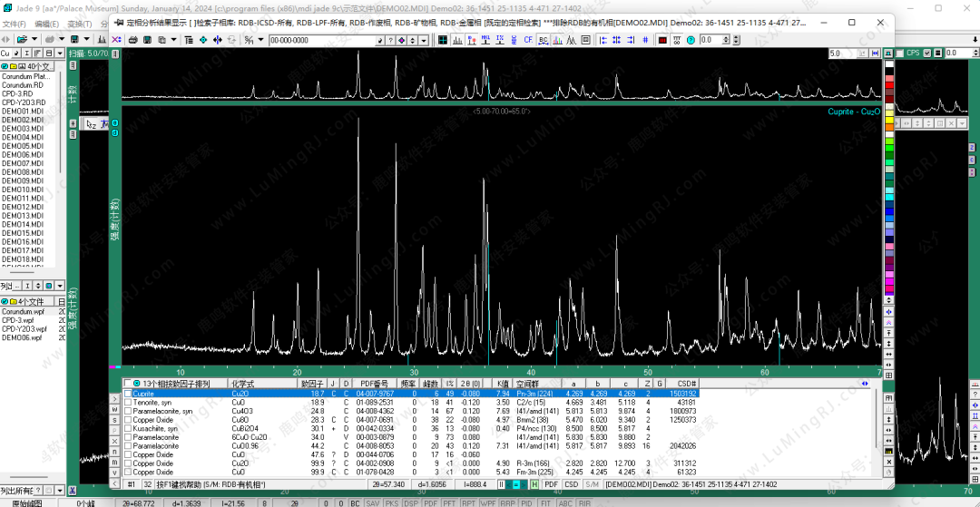Select DEMO05.MDI in the file list

[23, 146]
